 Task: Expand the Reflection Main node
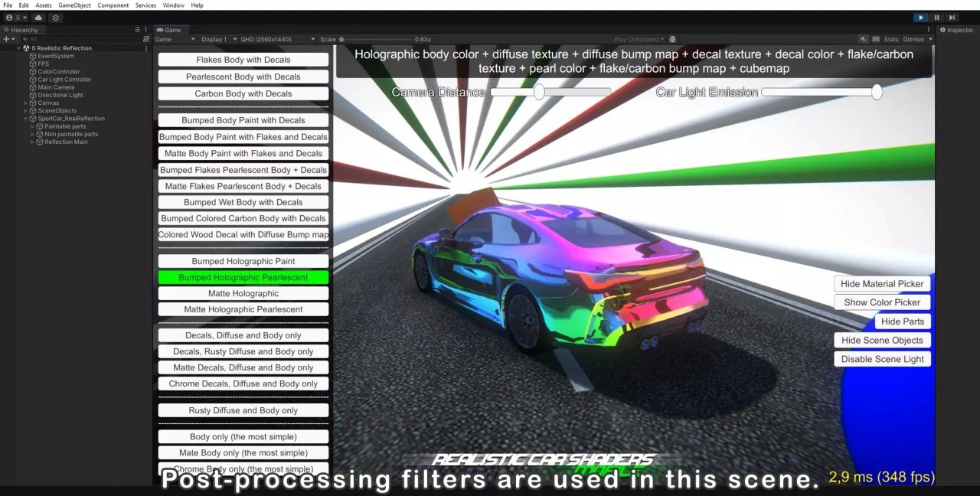pos(33,142)
